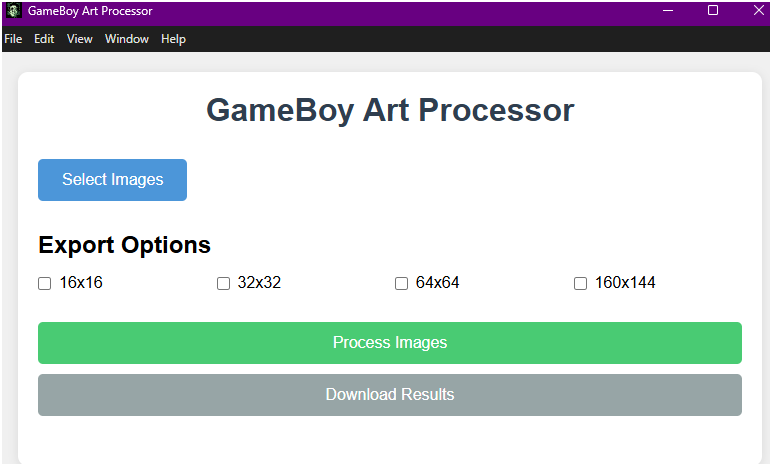Tick the 32x32 export checkbox
Screen dimensions: 772x466
coord(224,283)
